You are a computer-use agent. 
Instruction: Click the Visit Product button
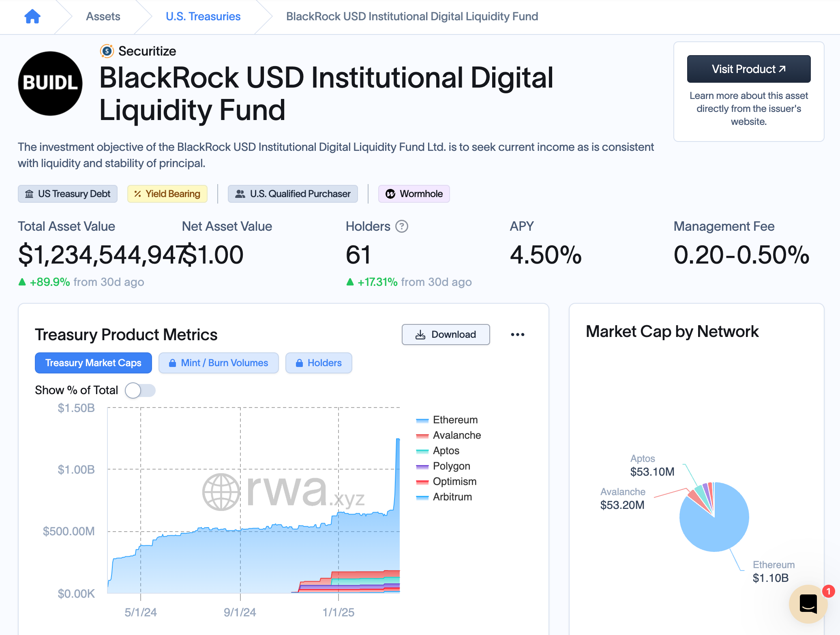click(x=748, y=69)
